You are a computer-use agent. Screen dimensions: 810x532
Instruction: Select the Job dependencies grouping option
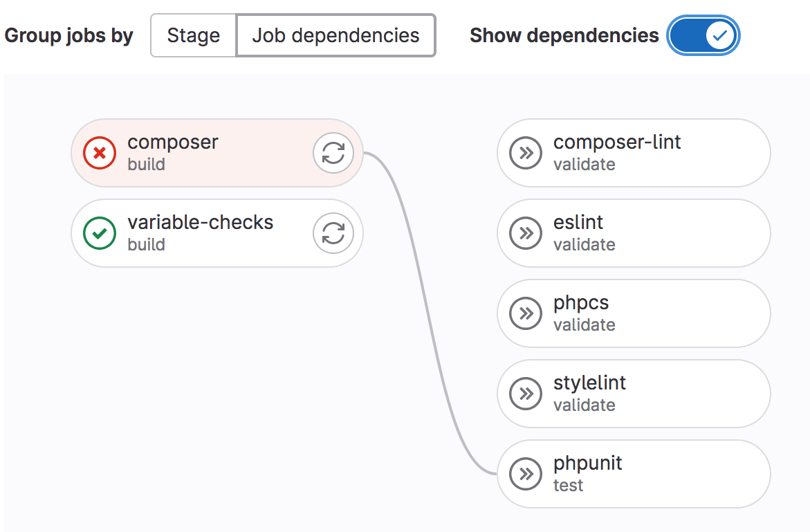[x=335, y=35]
